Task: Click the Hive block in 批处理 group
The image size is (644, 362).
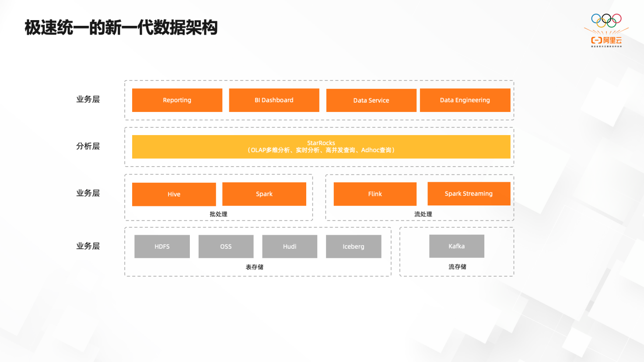Action: pyautogui.click(x=174, y=194)
